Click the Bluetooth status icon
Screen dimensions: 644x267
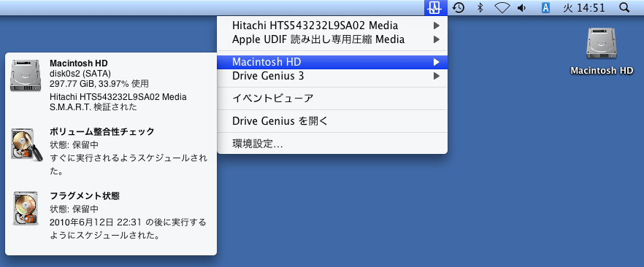tap(480, 8)
